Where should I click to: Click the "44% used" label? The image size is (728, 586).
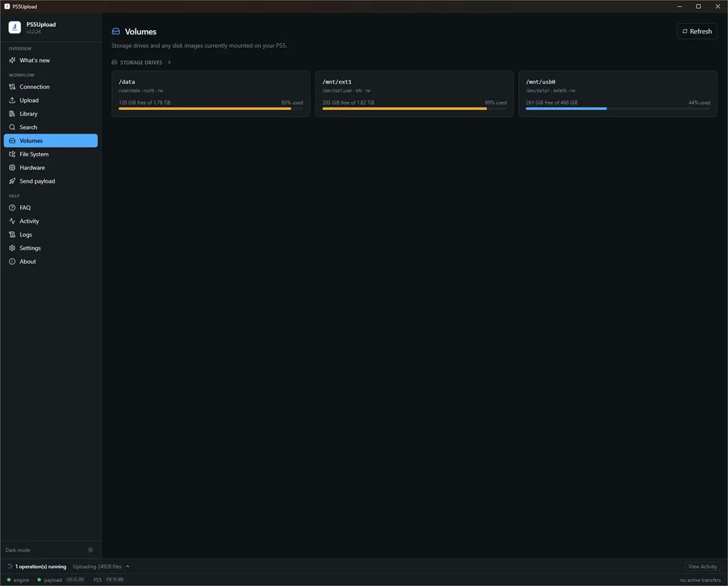pyautogui.click(x=699, y=102)
